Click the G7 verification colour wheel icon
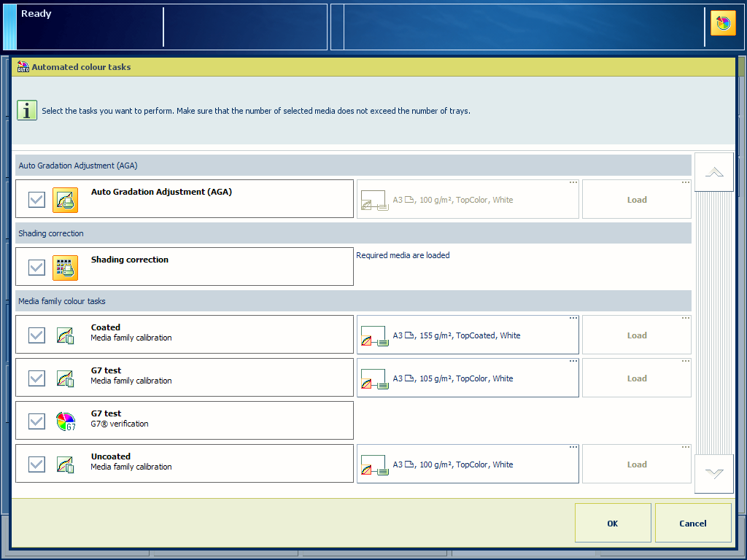 pos(66,421)
